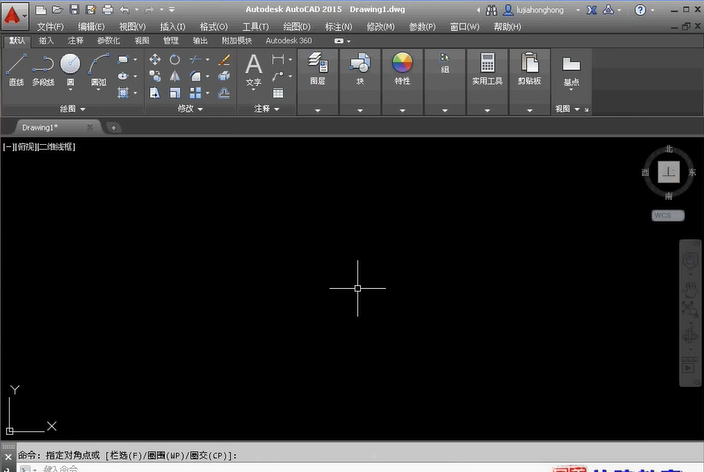Switch to the 参数化 ribbon tab
The width and height of the screenshot is (704, 472).
[108, 41]
